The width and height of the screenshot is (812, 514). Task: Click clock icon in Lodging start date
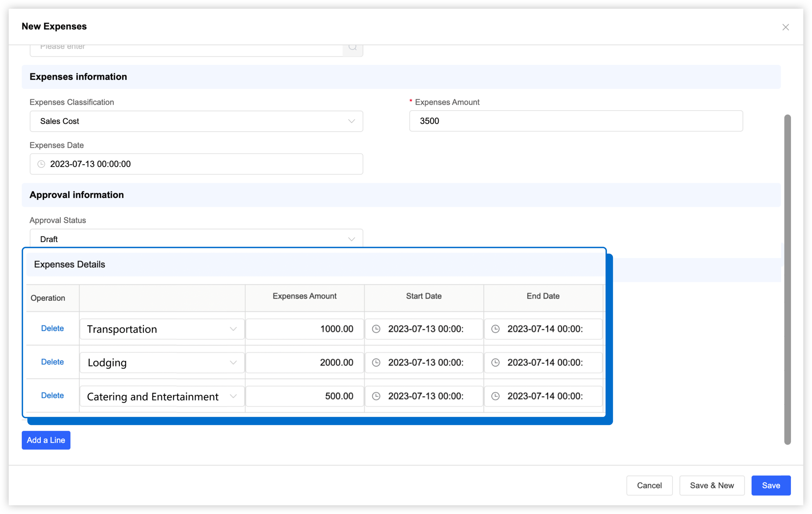[376, 362]
